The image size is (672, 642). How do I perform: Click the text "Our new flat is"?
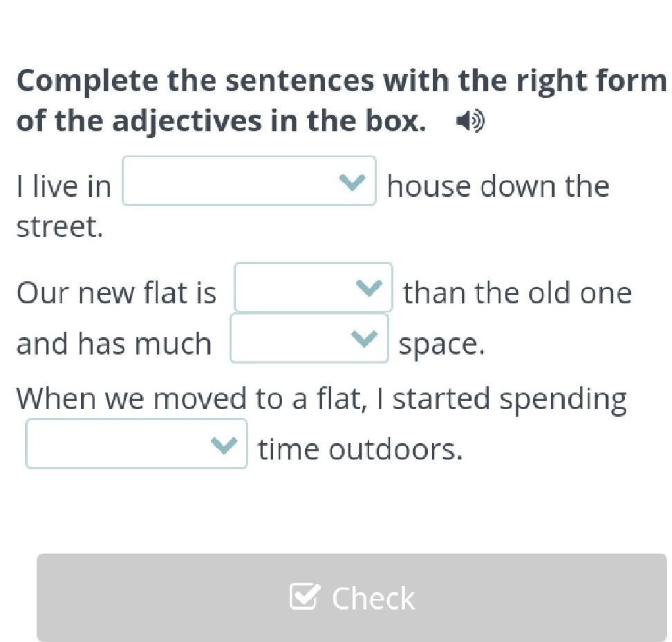pyautogui.click(x=116, y=293)
